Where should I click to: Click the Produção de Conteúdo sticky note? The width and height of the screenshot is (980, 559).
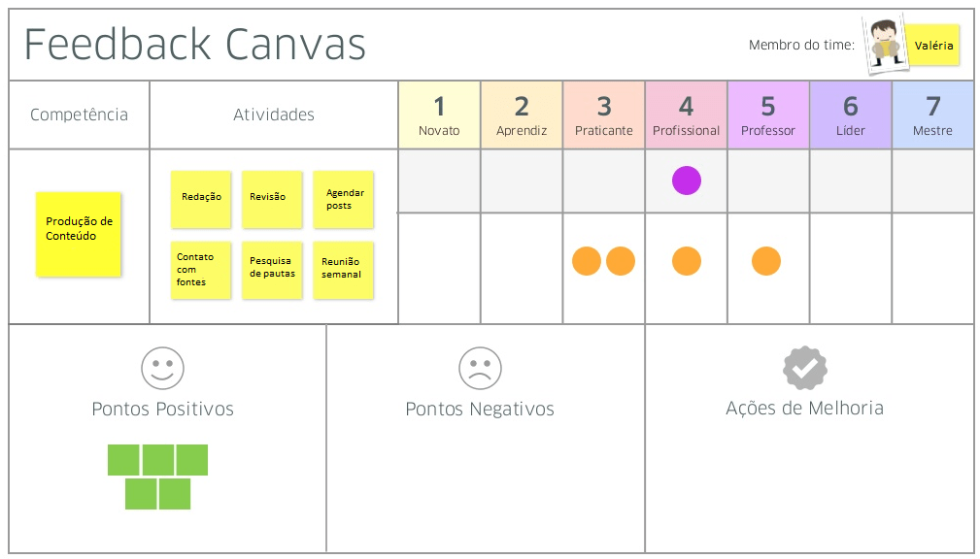(x=79, y=233)
